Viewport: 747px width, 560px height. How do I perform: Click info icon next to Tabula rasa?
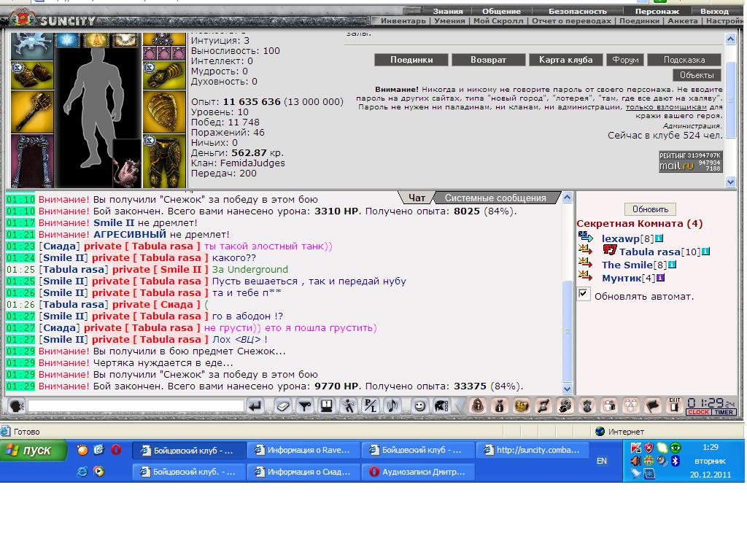point(705,252)
